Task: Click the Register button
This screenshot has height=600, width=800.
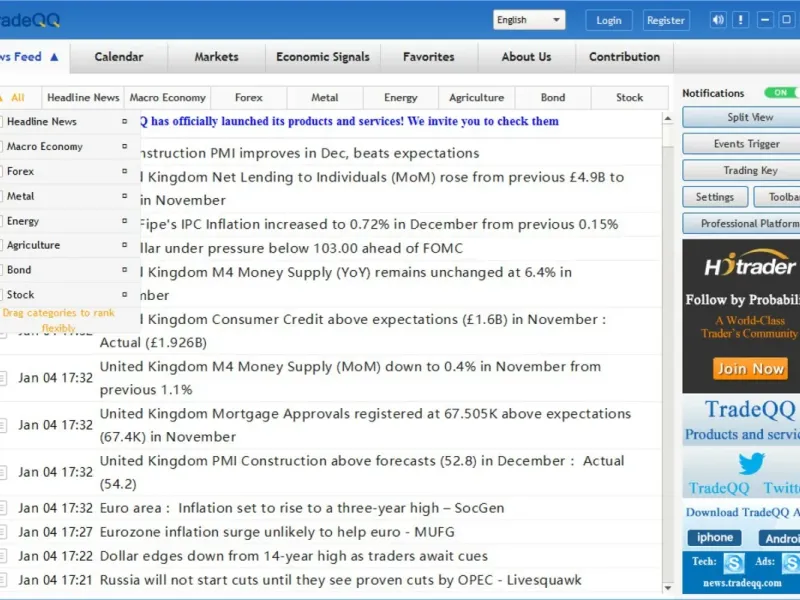Action: [666, 20]
